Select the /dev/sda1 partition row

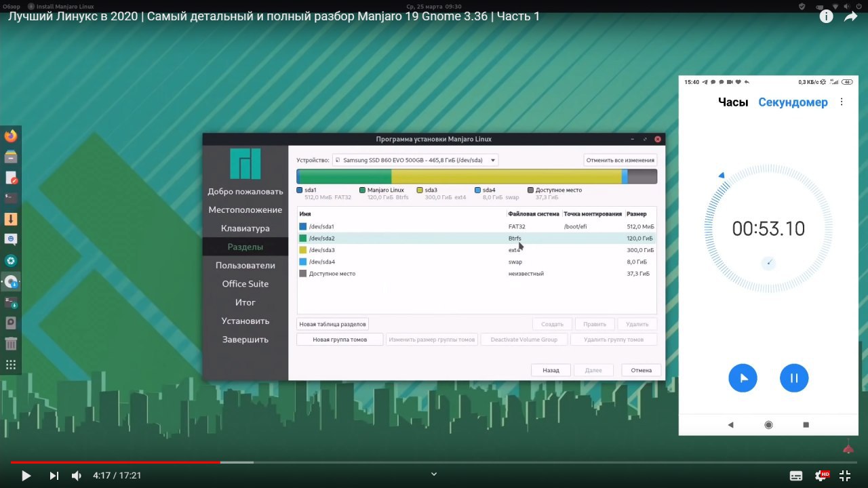(477, 226)
